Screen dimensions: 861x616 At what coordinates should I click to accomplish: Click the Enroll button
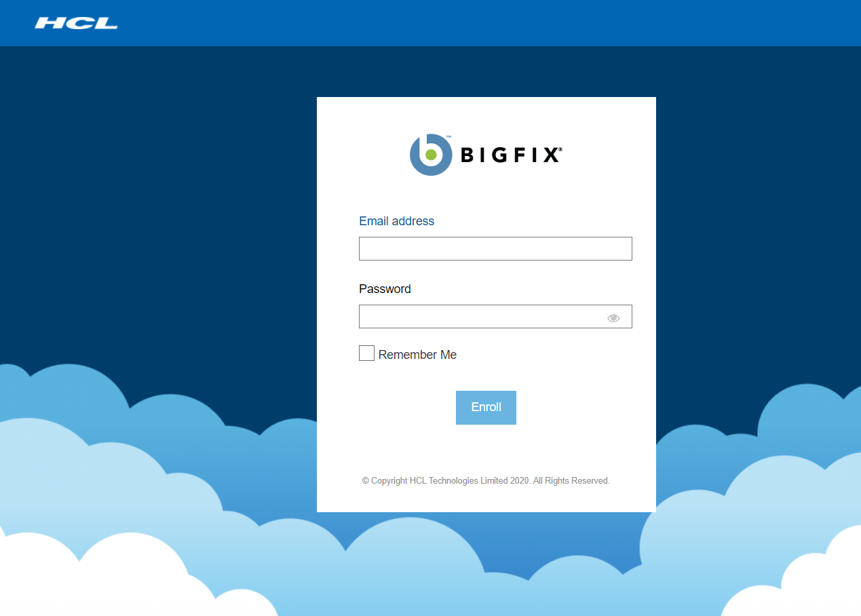click(486, 408)
